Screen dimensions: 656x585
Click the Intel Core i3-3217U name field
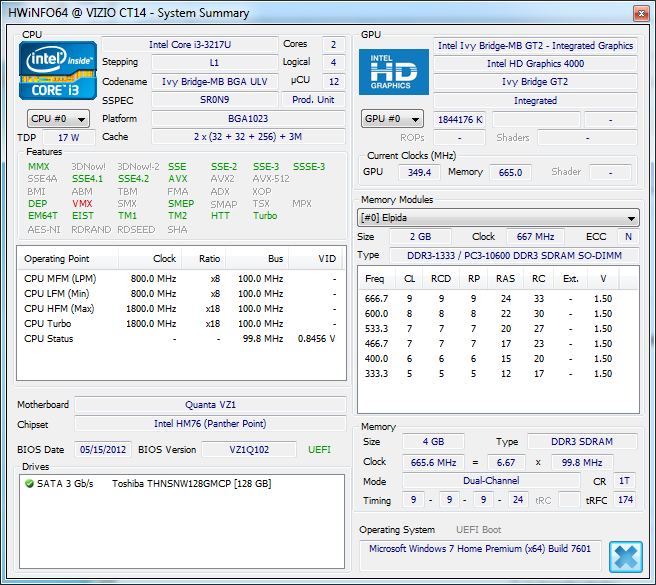point(190,45)
